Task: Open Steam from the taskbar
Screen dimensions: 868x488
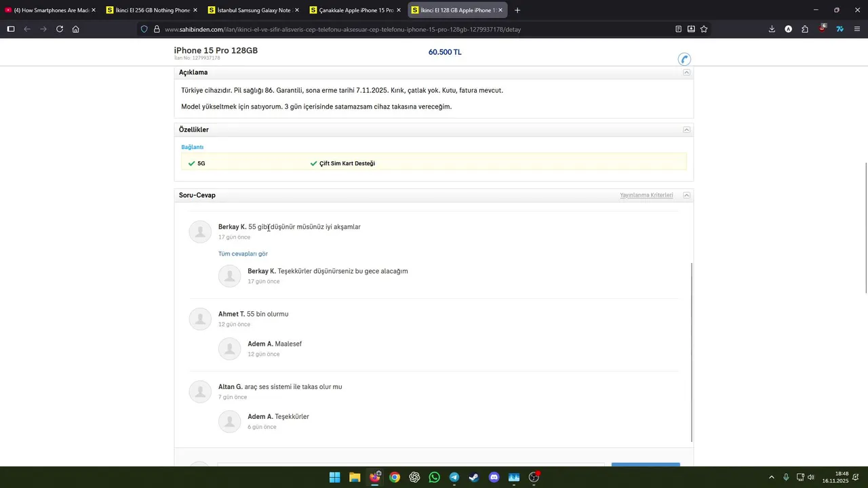Action: pyautogui.click(x=474, y=477)
